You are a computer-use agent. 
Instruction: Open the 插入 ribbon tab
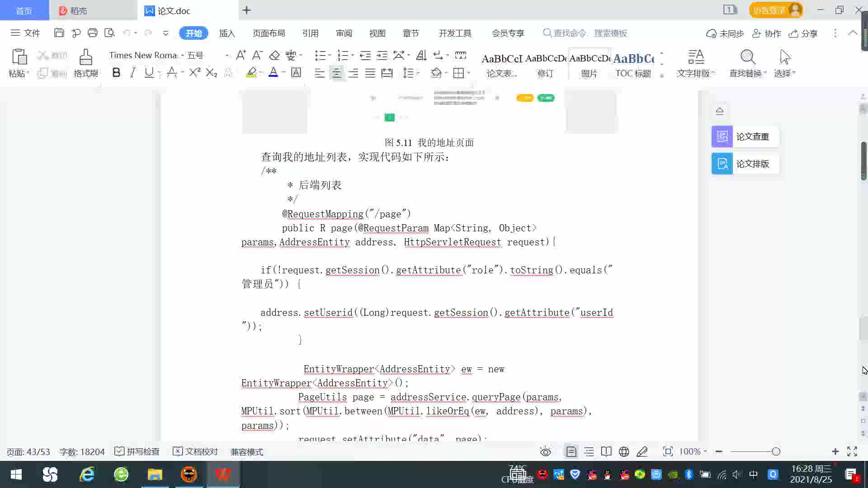(227, 33)
